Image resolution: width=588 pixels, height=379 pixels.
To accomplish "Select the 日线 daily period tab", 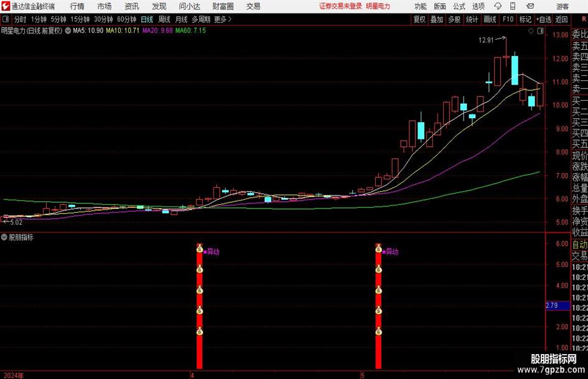I will (x=147, y=19).
